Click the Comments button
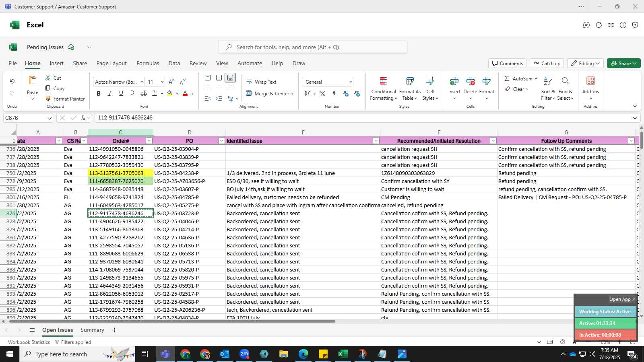 point(508,63)
